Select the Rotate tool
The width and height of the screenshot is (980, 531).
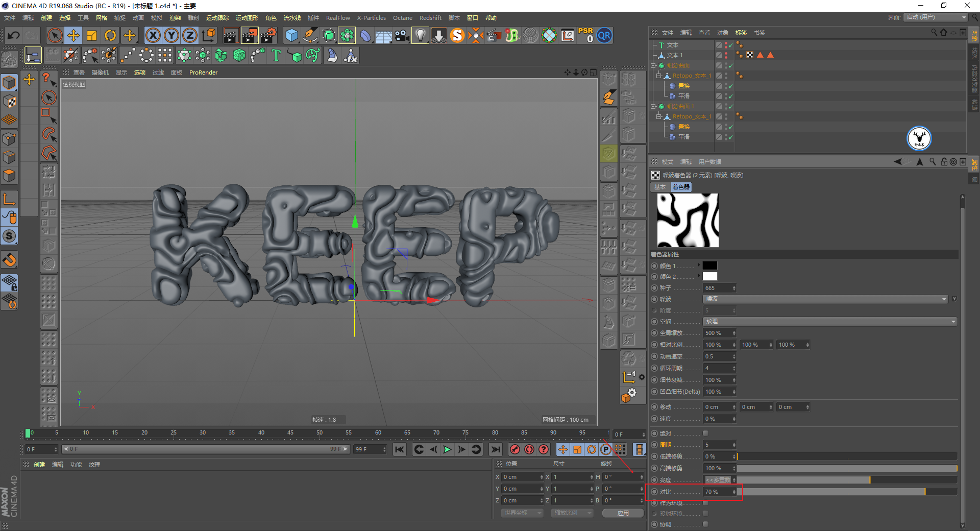tap(110, 35)
